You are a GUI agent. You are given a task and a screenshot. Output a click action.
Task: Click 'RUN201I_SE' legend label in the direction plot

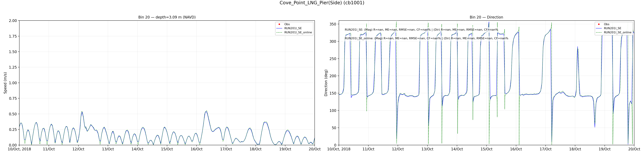coord(612,28)
